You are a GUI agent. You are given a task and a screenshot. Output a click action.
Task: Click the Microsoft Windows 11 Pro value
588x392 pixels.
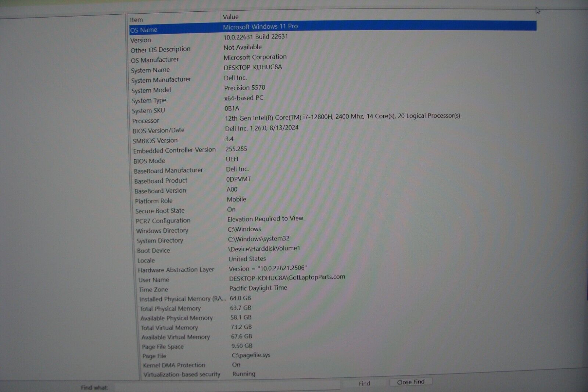click(x=260, y=26)
